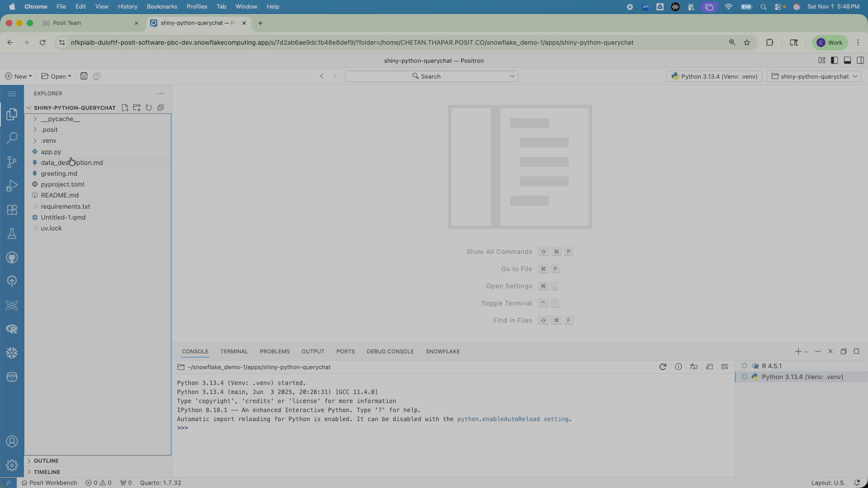Refresh the Explorer file tree
The height and width of the screenshot is (488, 868).
pyautogui.click(x=149, y=108)
